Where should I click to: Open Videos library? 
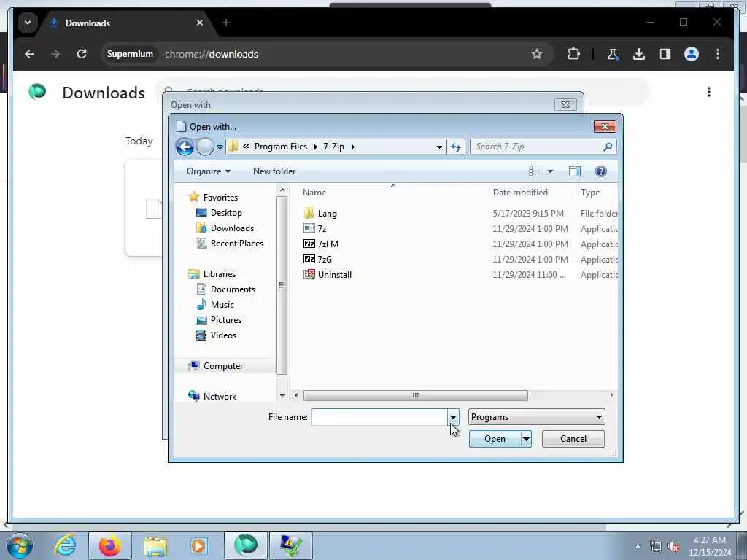point(223,335)
